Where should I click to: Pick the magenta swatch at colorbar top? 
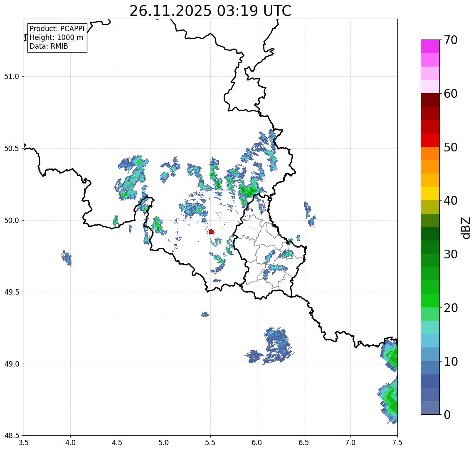point(430,47)
